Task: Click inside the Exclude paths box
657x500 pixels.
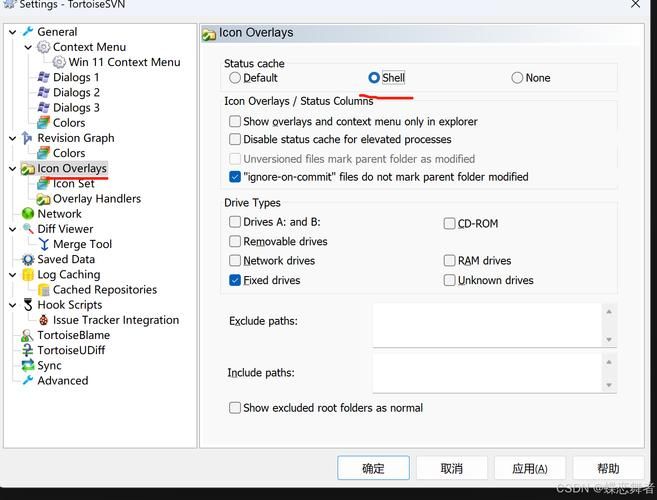Action: point(487,325)
